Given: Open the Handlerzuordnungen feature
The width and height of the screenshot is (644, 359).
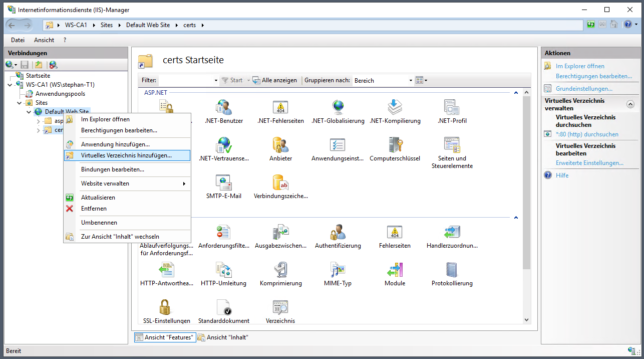Looking at the screenshot, I should pos(452,236).
